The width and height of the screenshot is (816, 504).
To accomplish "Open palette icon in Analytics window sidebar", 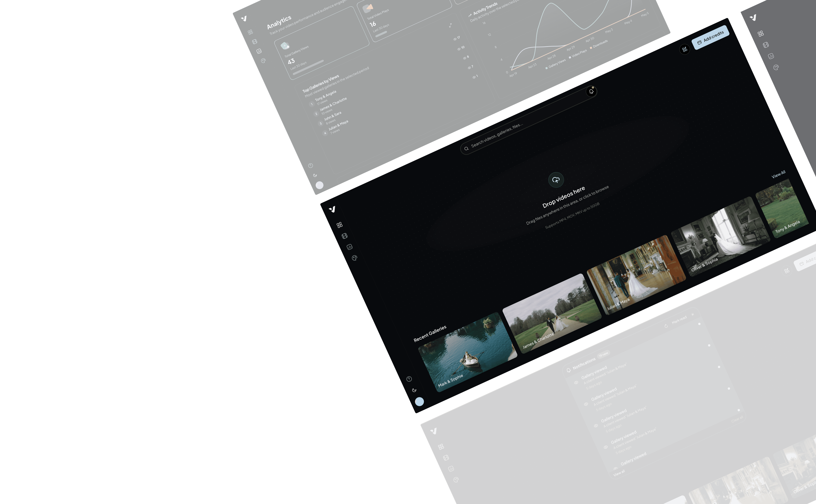I will [x=263, y=61].
